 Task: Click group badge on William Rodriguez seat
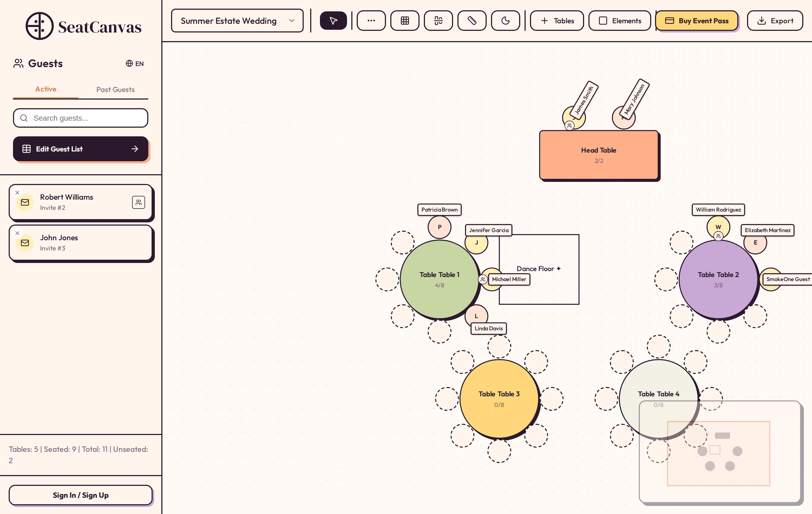pyautogui.click(x=718, y=236)
